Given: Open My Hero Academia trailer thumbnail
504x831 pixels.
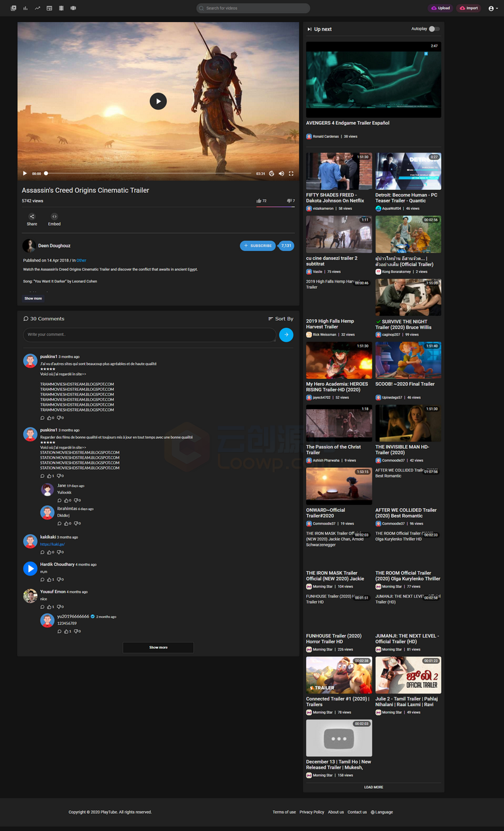Looking at the screenshot, I should click(339, 361).
